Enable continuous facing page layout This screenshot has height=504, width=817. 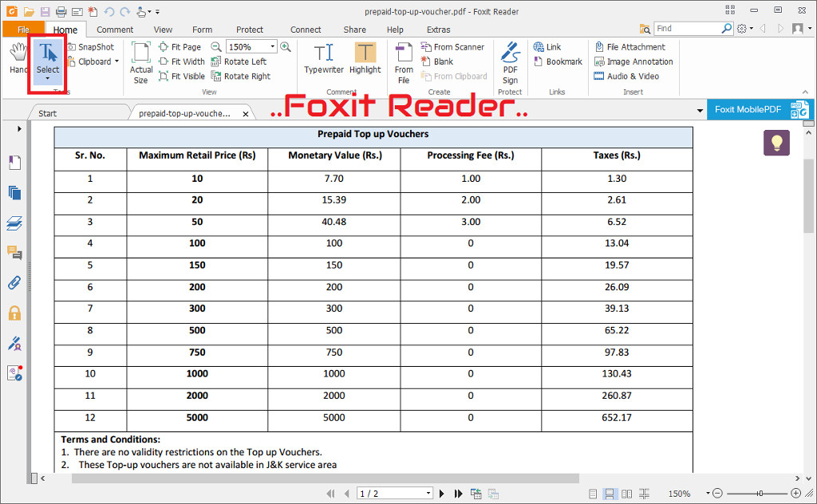tap(644, 494)
